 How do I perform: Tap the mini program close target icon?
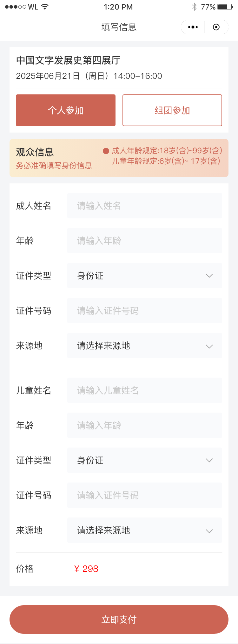[x=216, y=27]
